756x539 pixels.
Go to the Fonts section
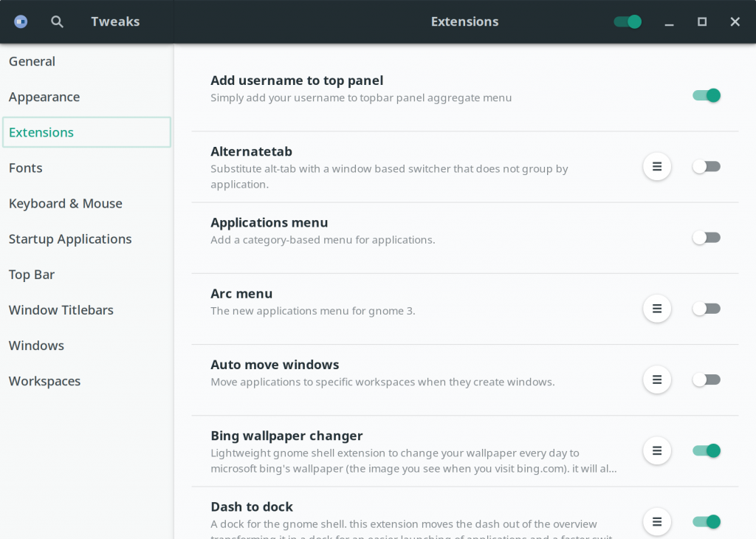pyautogui.click(x=26, y=168)
